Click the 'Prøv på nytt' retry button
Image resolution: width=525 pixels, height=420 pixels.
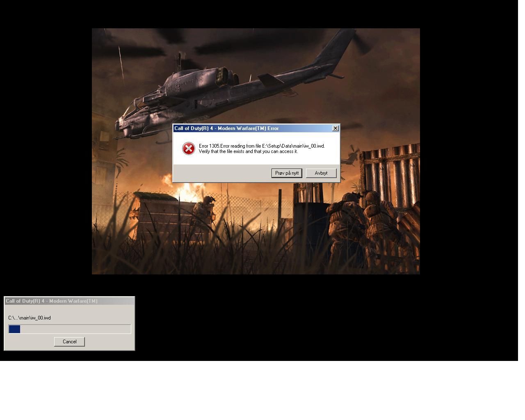(287, 173)
